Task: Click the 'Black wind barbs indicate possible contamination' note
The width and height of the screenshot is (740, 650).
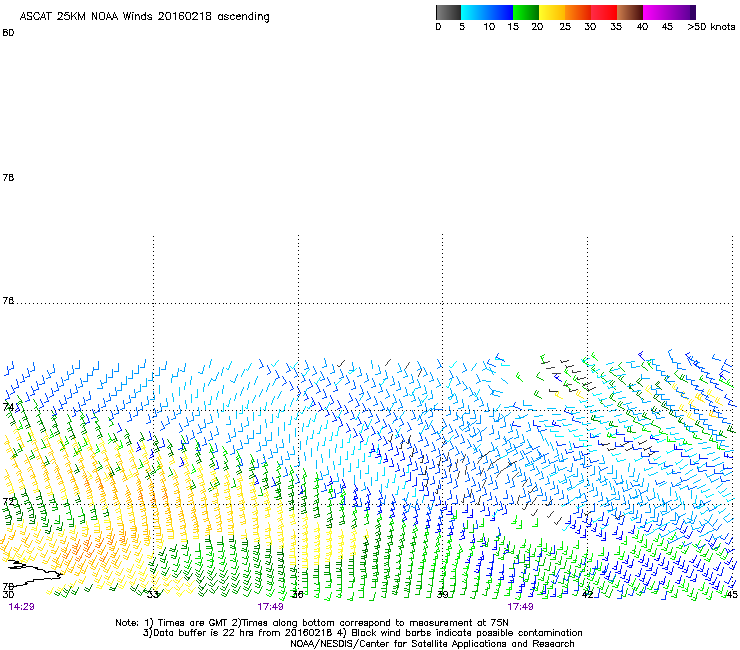Action: click(x=467, y=633)
